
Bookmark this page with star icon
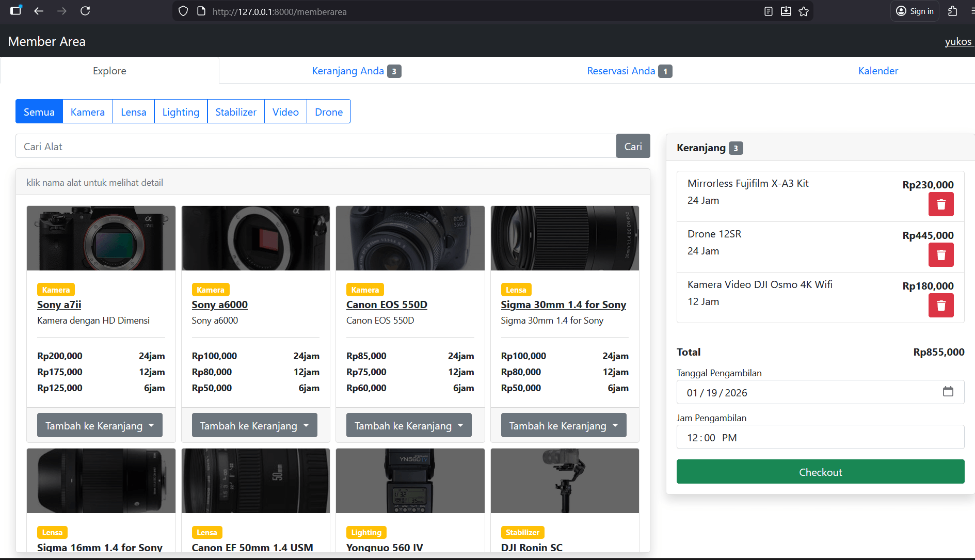[x=804, y=11]
